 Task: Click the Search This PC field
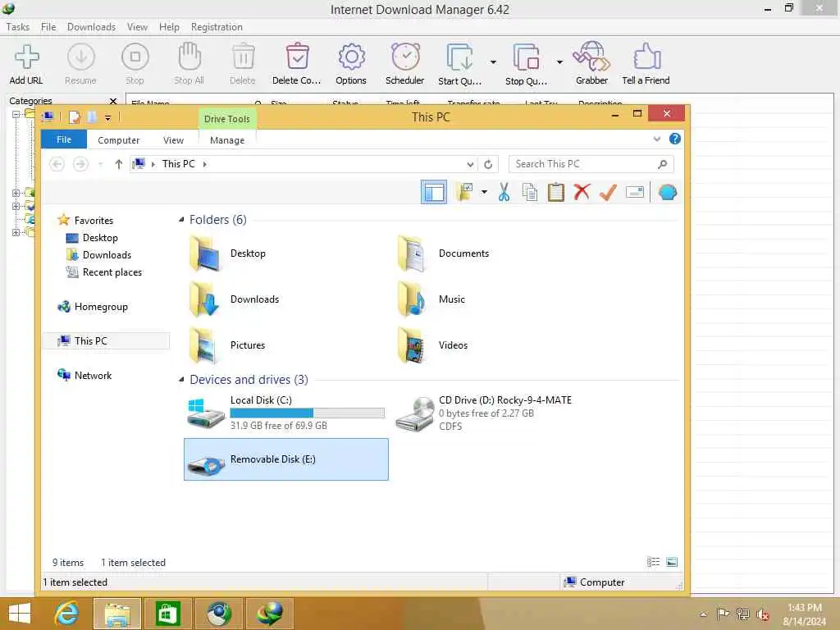(591, 164)
